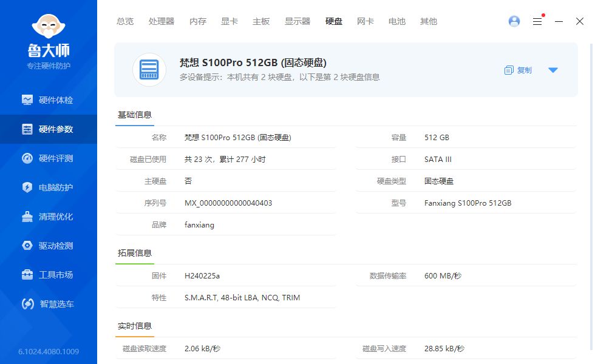595x364 pixels.
Task: Click the interface value SATA III
Action: click(438, 160)
